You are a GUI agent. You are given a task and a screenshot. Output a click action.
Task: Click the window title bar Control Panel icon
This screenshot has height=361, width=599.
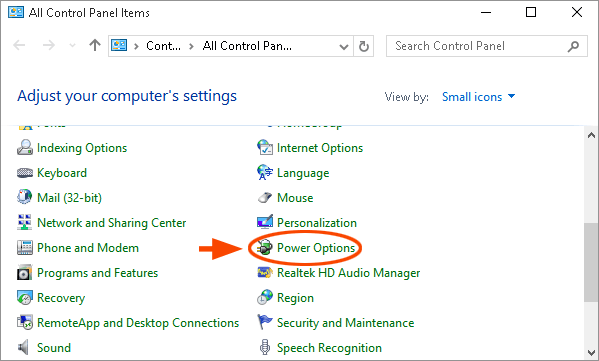pyautogui.click(x=16, y=13)
